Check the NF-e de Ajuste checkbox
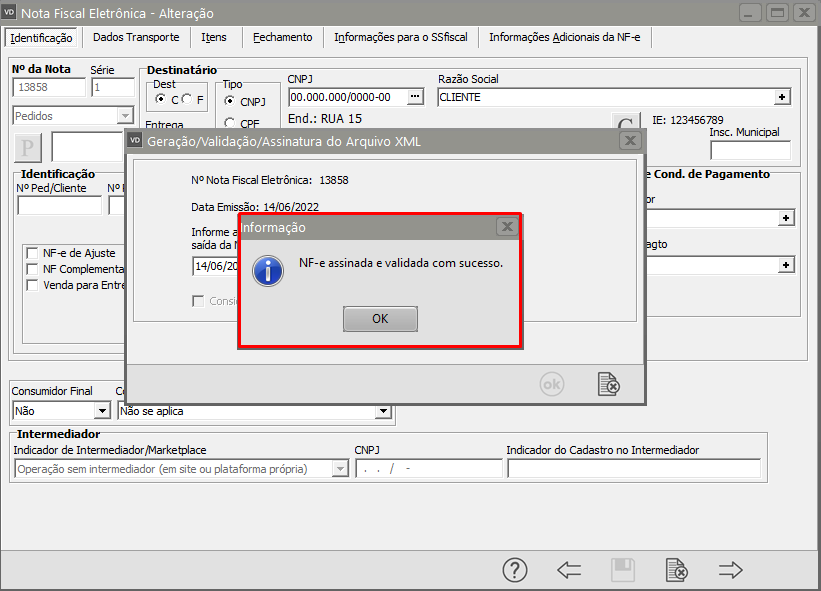 [x=32, y=253]
